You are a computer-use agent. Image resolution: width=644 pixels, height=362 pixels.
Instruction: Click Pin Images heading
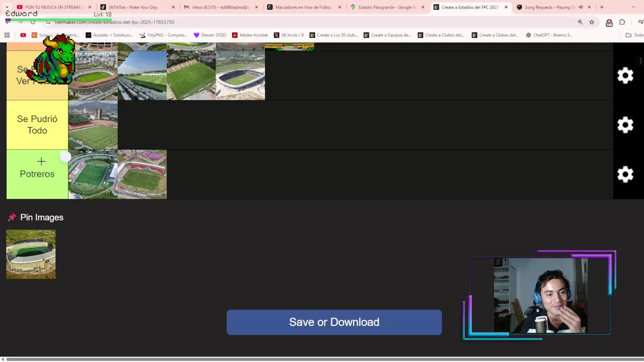[42, 217]
